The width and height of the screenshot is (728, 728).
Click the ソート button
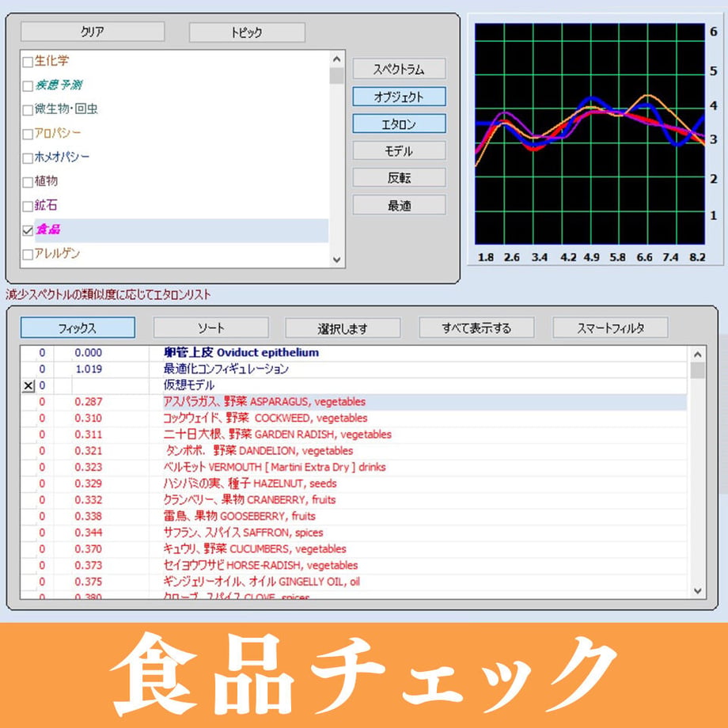210,328
